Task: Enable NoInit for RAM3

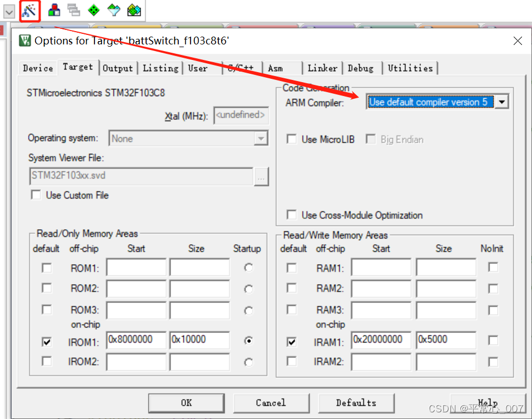Action: point(493,310)
